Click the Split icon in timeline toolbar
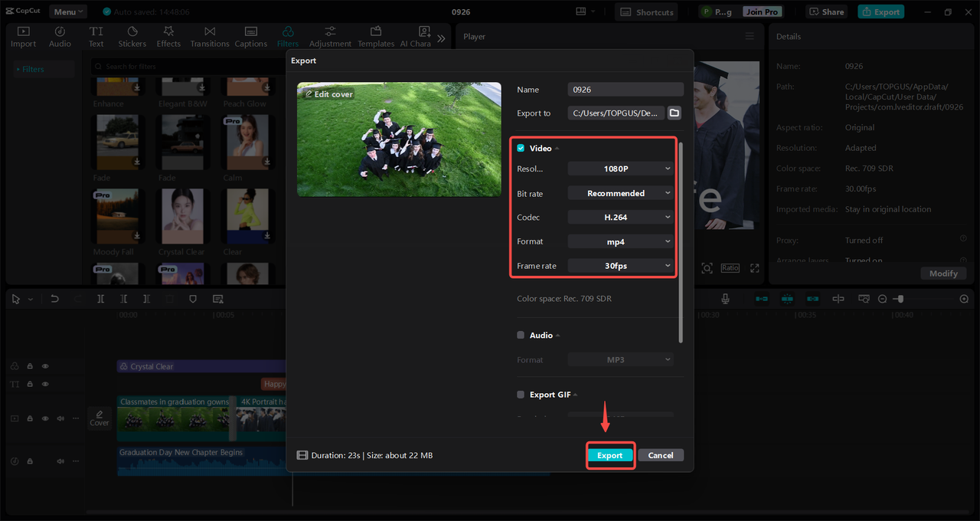This screenshot has height=521, width=980. (100, 299)
